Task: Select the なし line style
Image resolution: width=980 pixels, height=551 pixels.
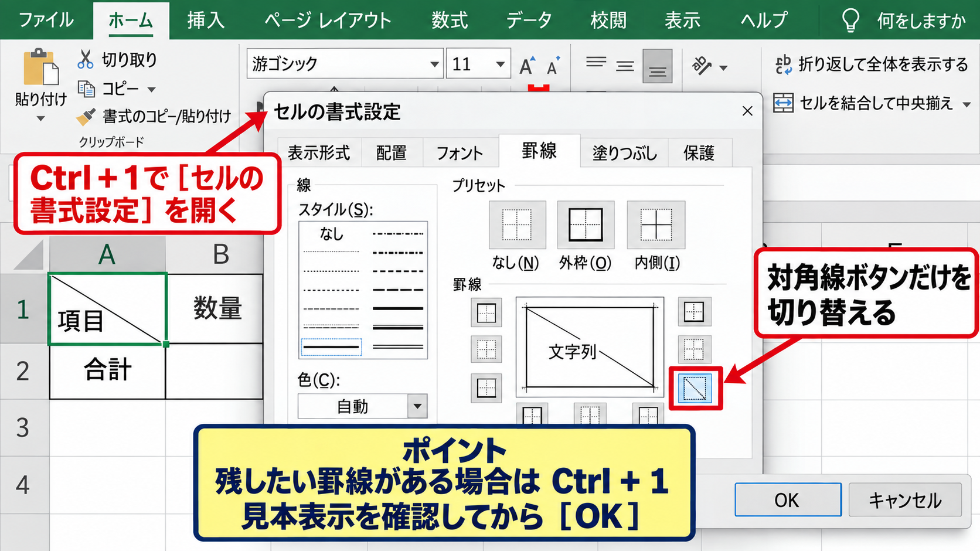Action: tap(331, 234)
